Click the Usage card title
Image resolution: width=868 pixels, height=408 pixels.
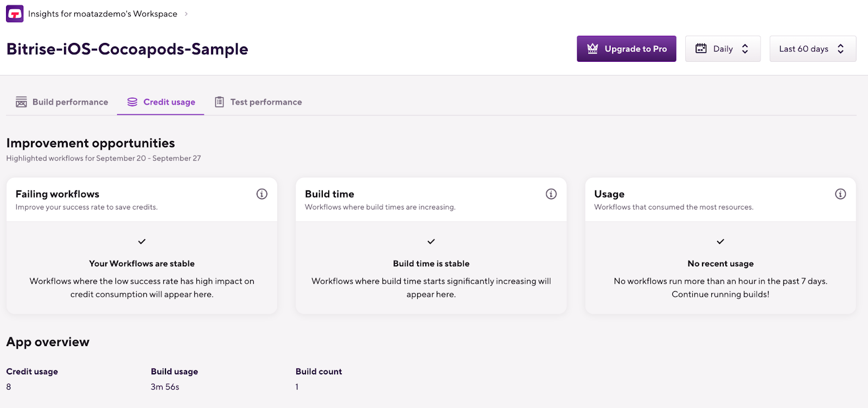pyautogui.click(x=609, y=194)
